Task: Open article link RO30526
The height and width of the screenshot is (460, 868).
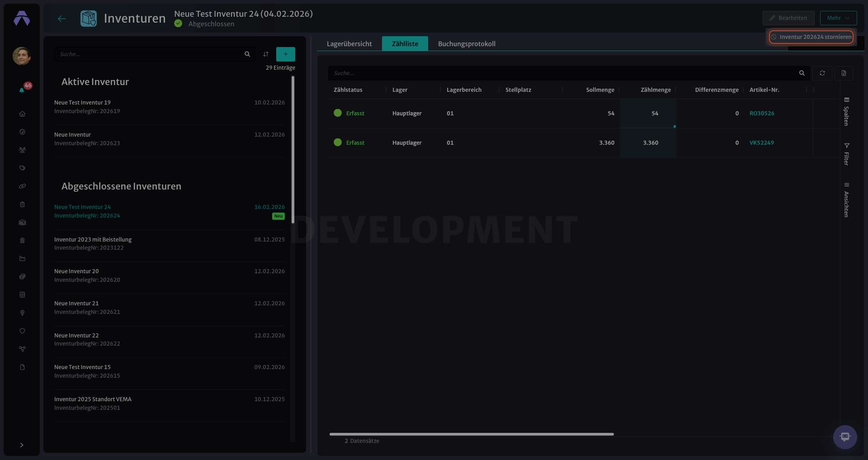Action: coord(762,114)
